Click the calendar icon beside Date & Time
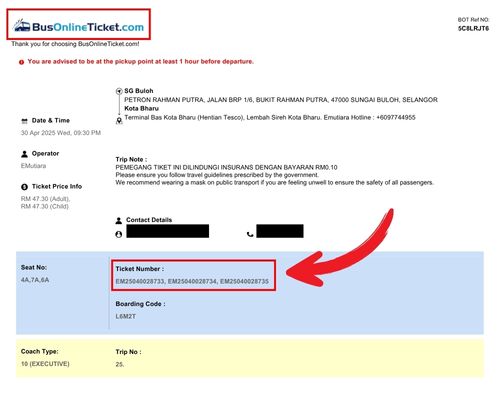 pos(24,121)
